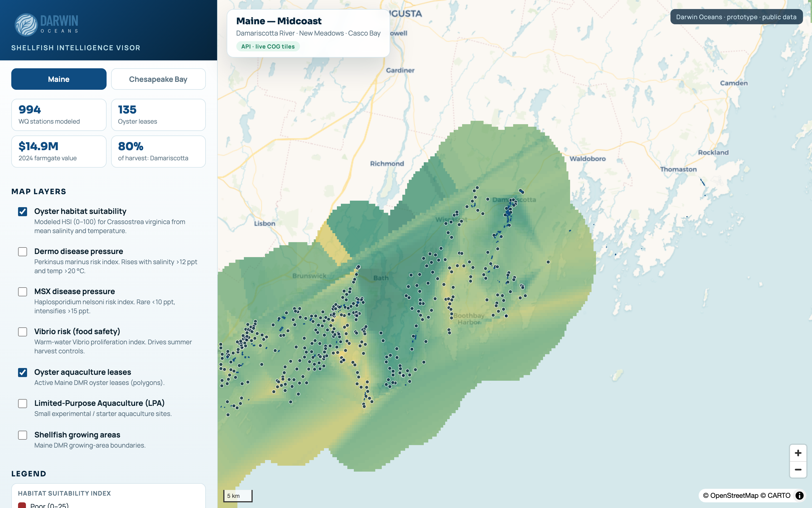Open the map attribution info icon
The width and height of the screenshot is (812, 508).
(800, 496)
